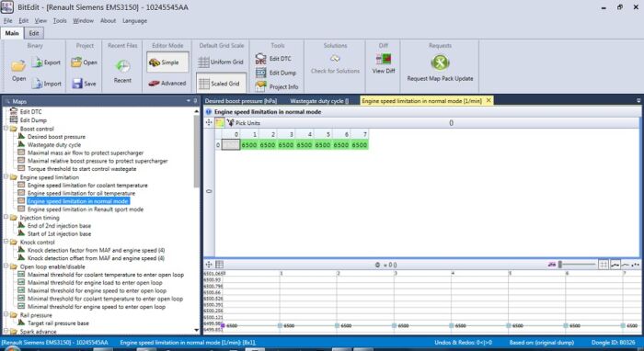
Task: Open the Window menu
Action: [84, 20]
